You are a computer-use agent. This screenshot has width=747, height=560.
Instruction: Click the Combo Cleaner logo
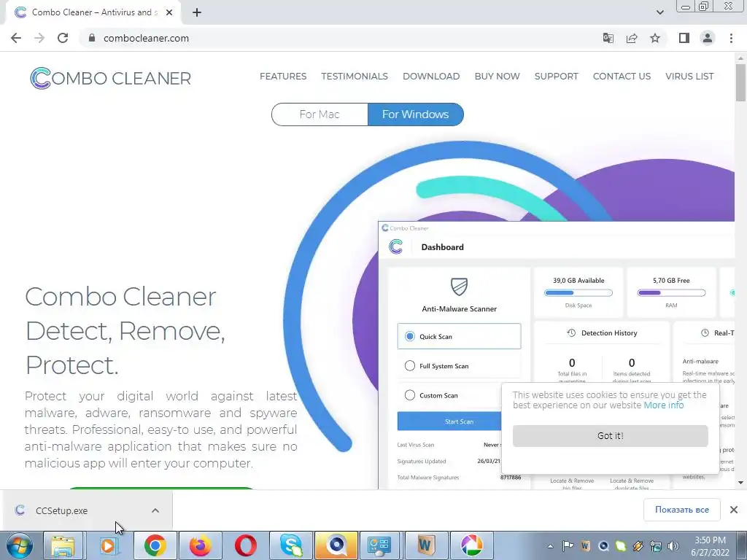click(111, 77)
